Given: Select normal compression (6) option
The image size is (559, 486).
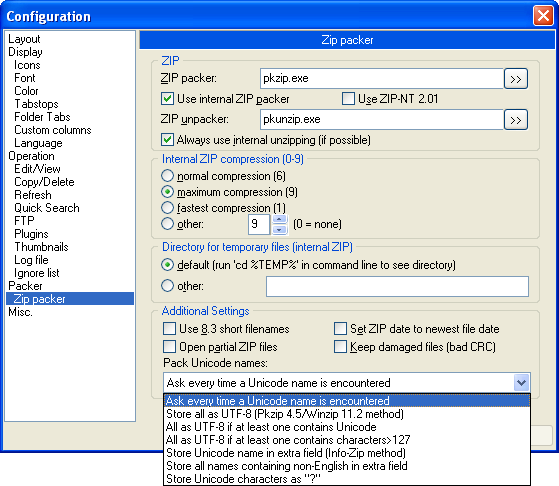Looking at the screenshot, I should click(x=167, y=176).
